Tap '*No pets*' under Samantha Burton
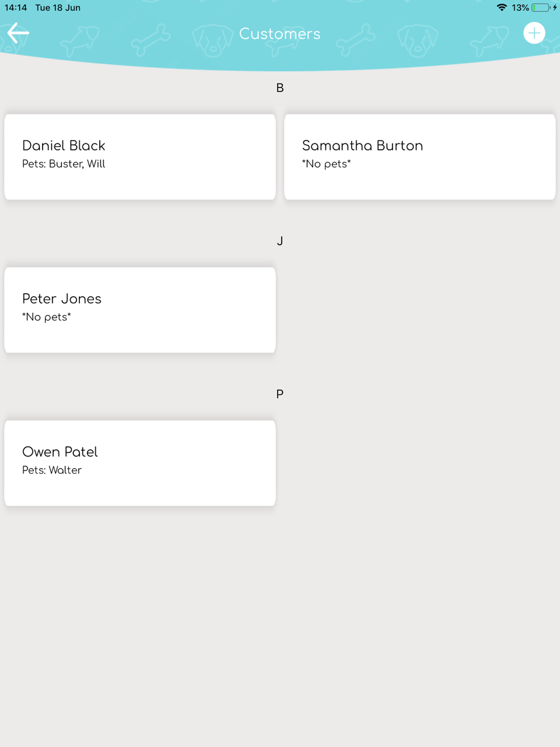 pos(326,164)
